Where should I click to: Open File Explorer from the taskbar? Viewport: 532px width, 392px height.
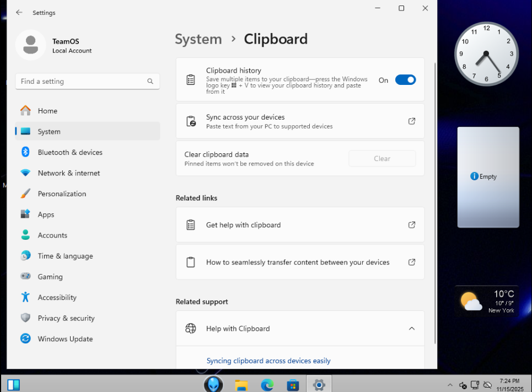(241, 384)
